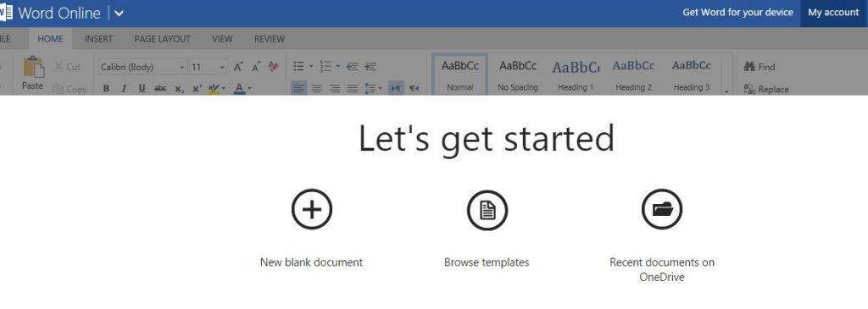The image size is (868, 309).
Task: Open the REVIEW ribbon tab
Action: 270,39
